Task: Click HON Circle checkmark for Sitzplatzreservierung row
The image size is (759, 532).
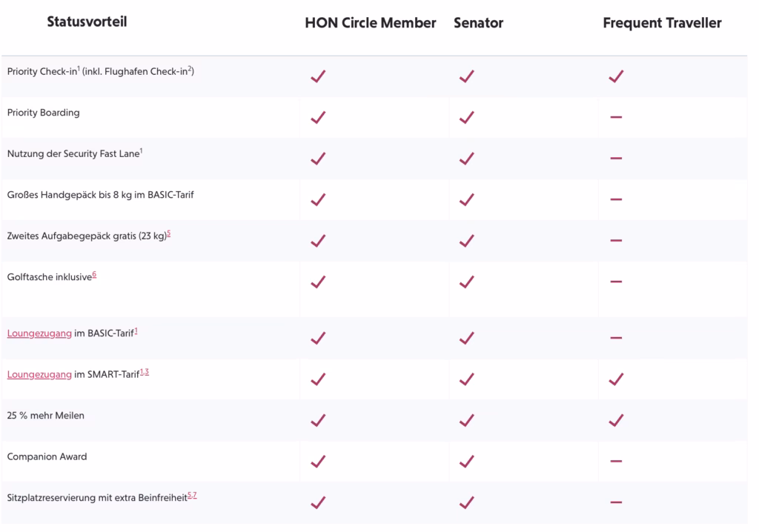Action: tap(318, 502)
